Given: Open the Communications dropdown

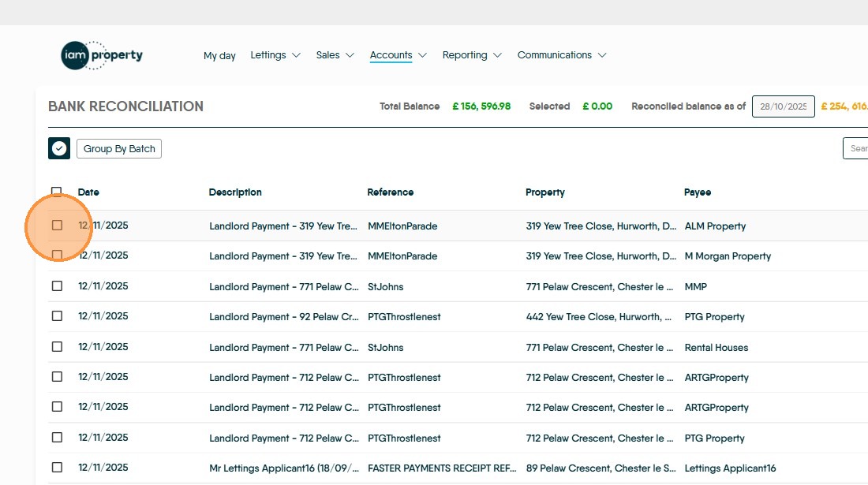Looking at the screenshot, I should 561,55.
